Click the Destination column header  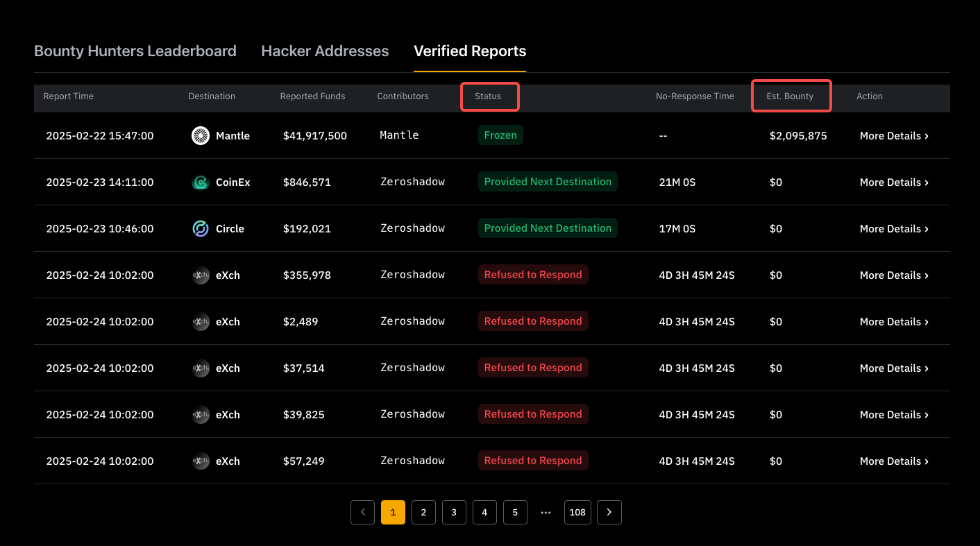(x=212, y=96)
